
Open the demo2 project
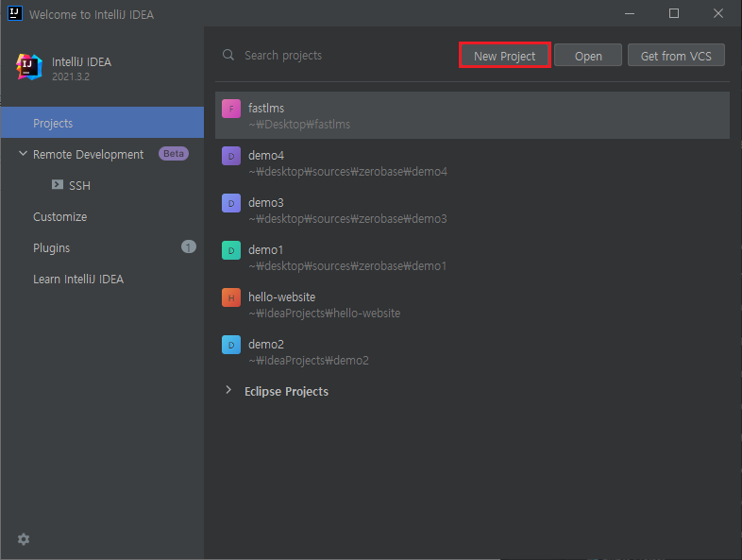(x=472, y=351)
